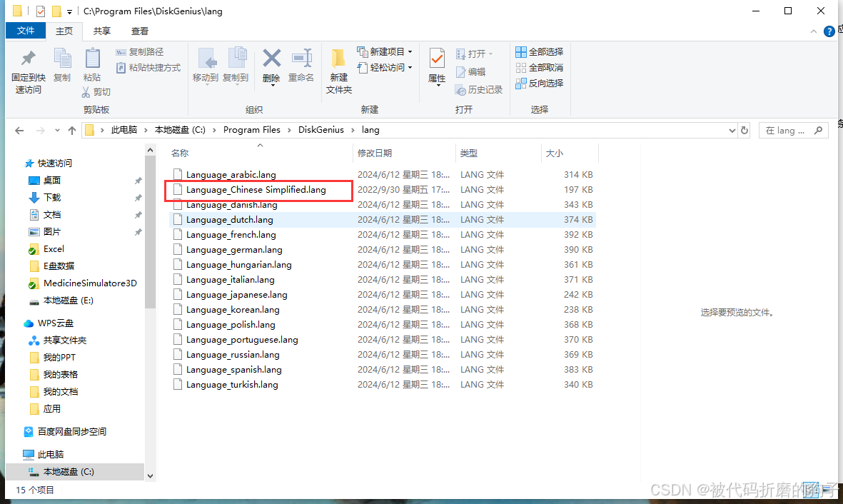
Task: Click the Refresh button beside address bar
Action: [744, 130]
